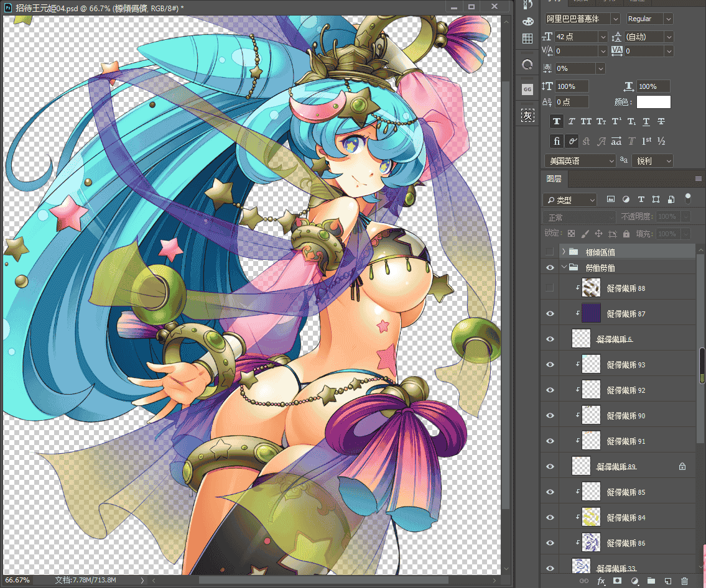Collapse the open layer group

point(564,267)
